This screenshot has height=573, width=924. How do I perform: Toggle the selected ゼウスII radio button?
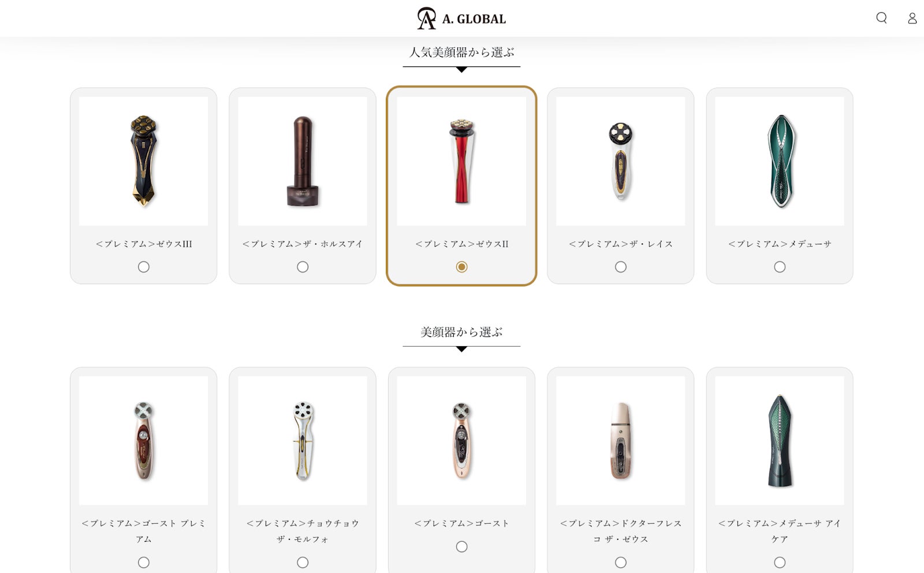[461, 267]
